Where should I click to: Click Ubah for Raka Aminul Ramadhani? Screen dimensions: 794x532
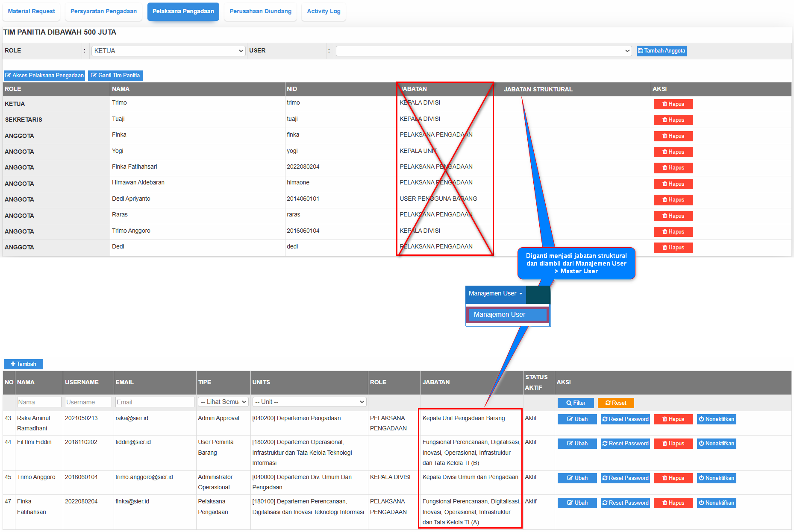pyautogui.click(x=577, y=419)
